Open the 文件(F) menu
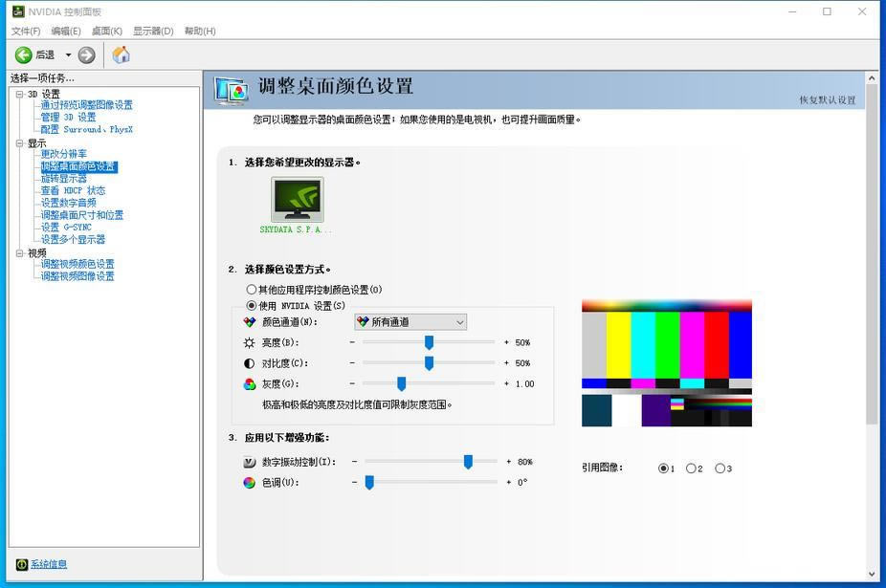This screenshot has width=886, height=588. coord(26,31)
